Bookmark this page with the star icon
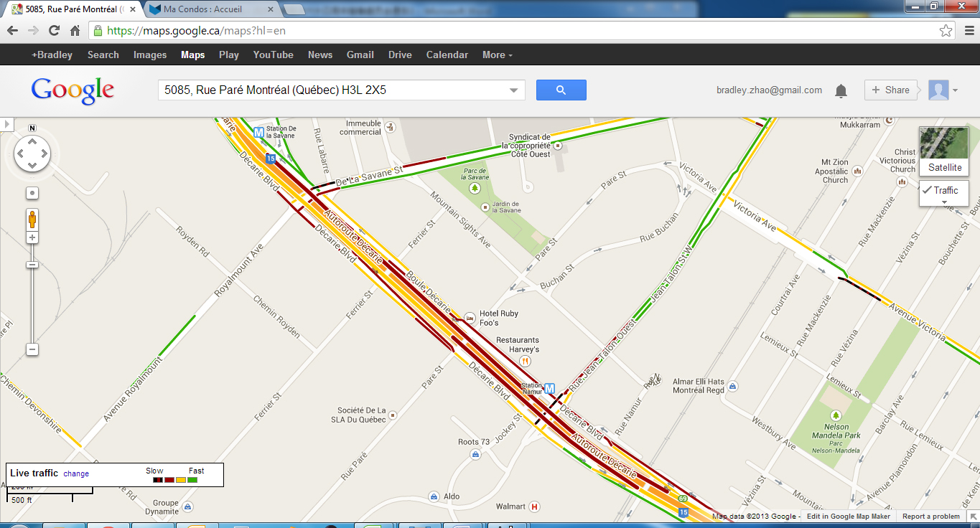 point(946,31)
